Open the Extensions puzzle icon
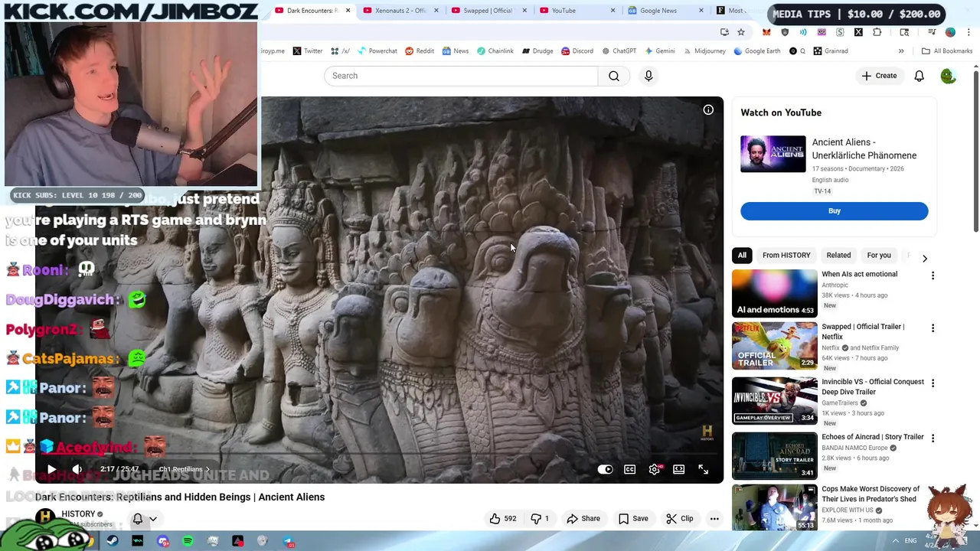The width and height of the screenshot is (980, 551). 877,32
